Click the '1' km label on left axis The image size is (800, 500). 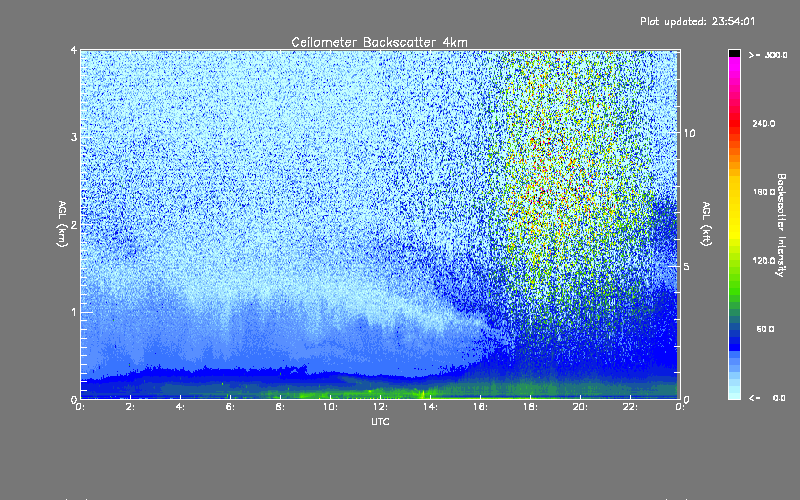(x=74, y=312)
